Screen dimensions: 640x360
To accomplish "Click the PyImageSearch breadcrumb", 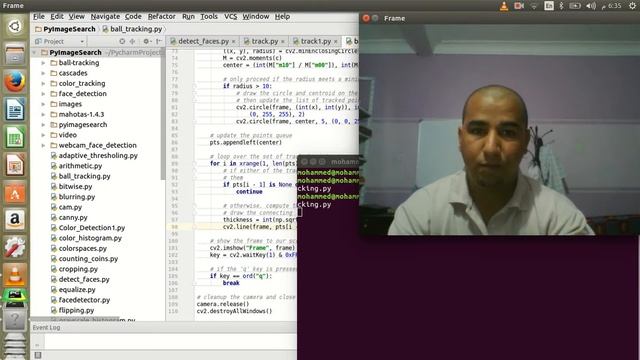I will pos(65,29).
